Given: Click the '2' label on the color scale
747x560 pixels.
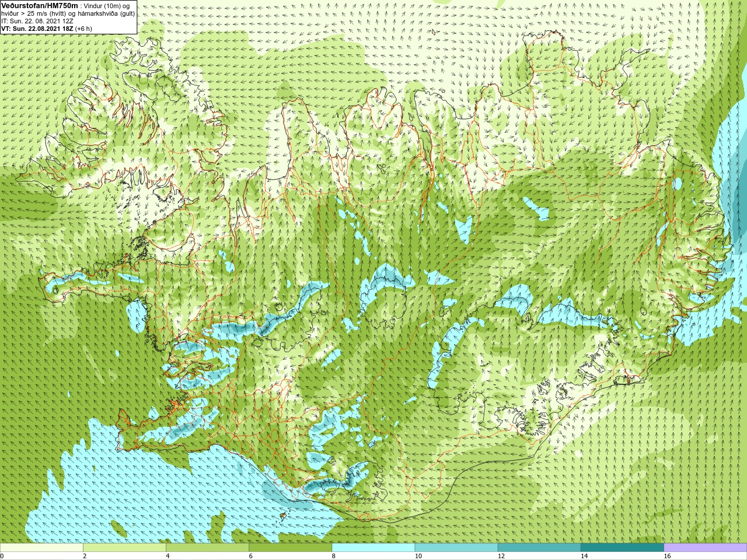Looking at the screenshot, I should tap(85, 556).
